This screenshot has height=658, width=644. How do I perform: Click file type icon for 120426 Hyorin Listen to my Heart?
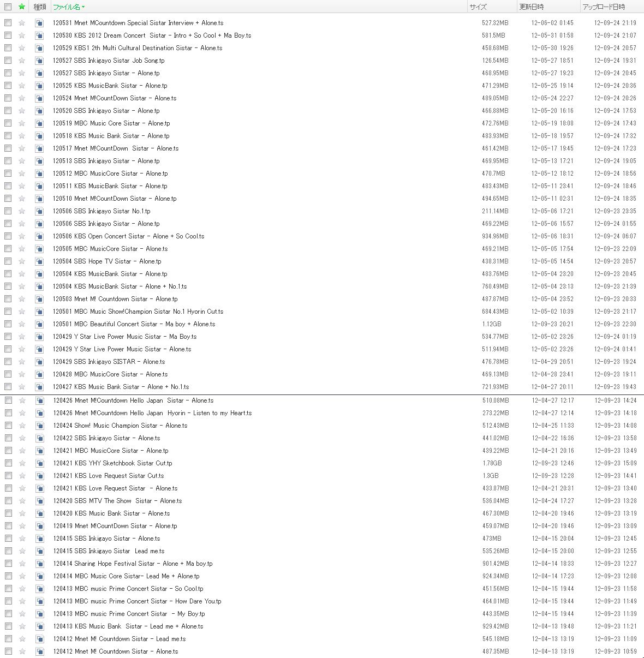39,413
